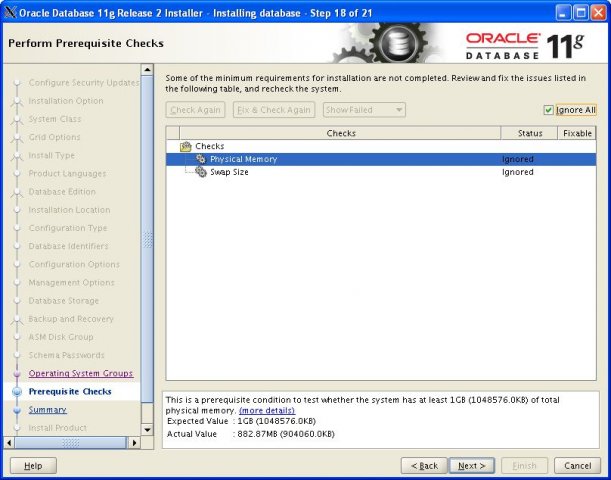Click the Install Type step
611x480 pixels.
coord(51,155)
